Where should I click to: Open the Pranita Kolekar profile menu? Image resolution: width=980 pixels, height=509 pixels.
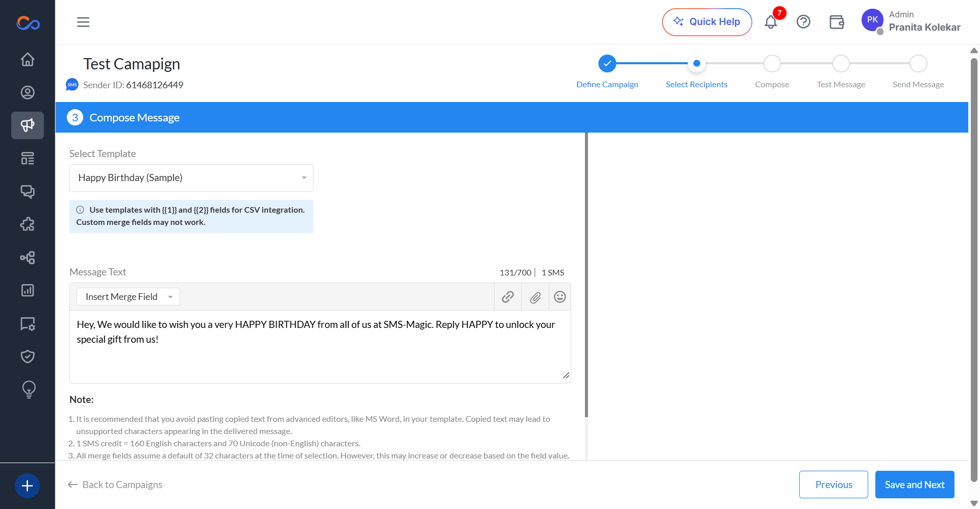tap(911, 21)
